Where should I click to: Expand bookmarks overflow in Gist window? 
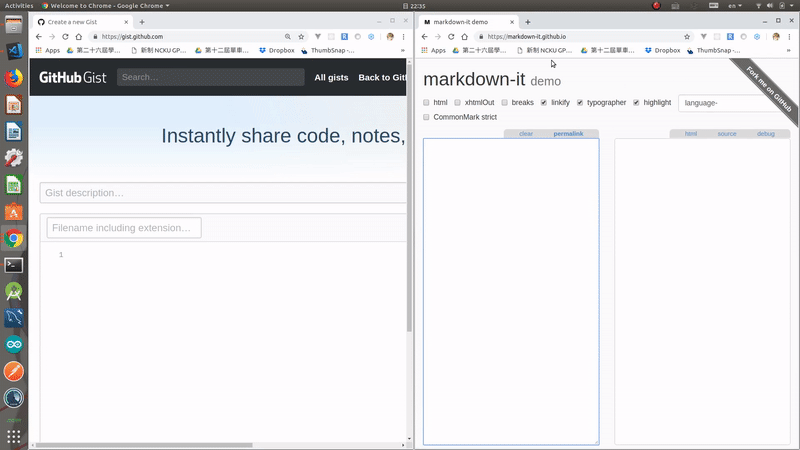(403, 51)
